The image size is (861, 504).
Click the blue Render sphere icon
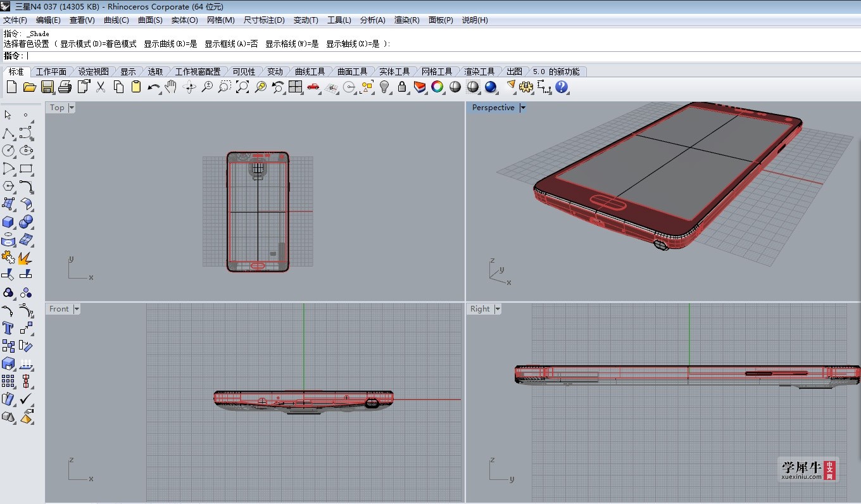pos(491,87)
